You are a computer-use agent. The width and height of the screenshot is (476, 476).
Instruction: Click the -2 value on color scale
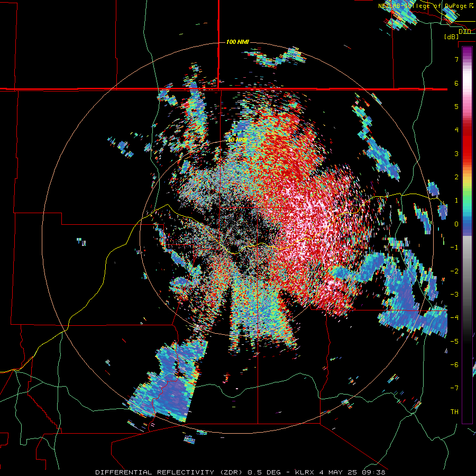(454, 271)
